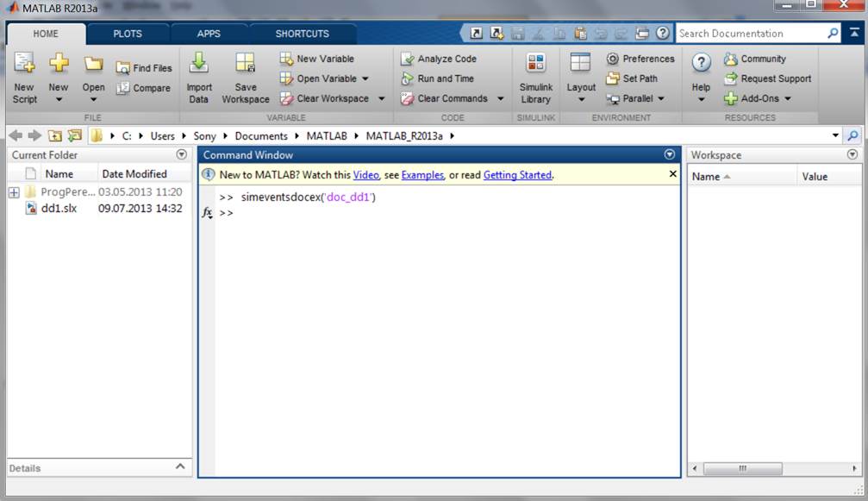Image resolution: width=868 pixels, height=501 pixels.
Task: Open the New file dropdown
Action: coord(58,78)
